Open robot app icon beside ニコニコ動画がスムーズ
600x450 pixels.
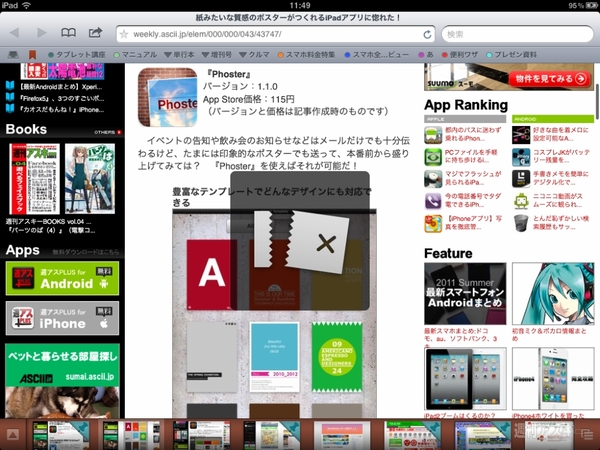pos(521,201)
